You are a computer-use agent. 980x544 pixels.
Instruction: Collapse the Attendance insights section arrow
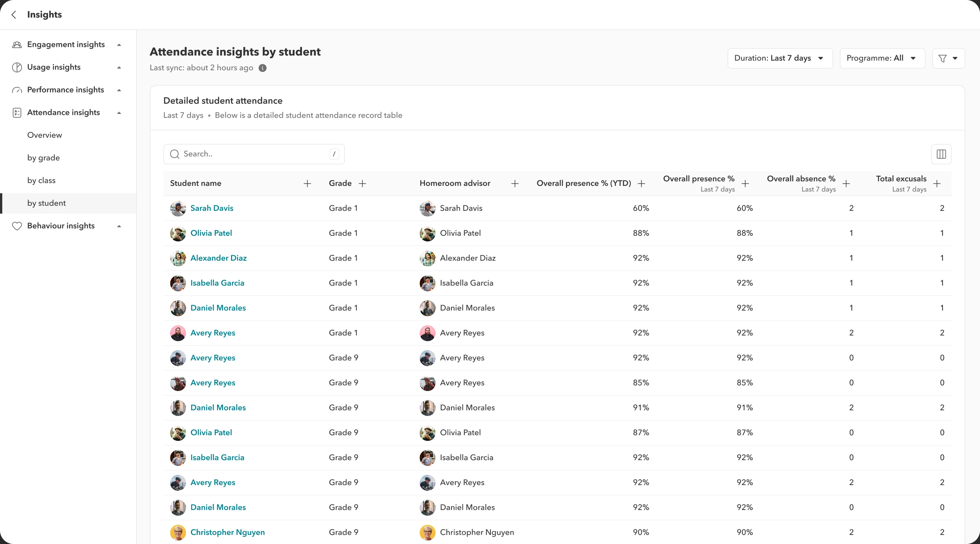(x=119, y=113)
